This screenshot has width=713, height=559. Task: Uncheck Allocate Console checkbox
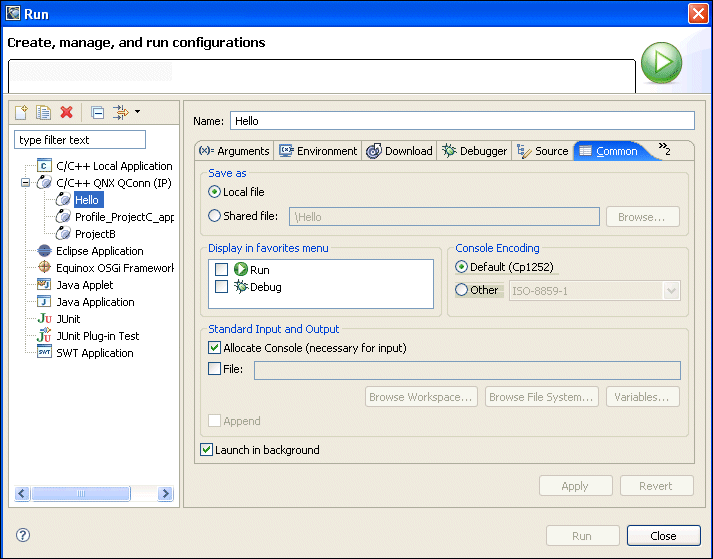click(215, 348)
